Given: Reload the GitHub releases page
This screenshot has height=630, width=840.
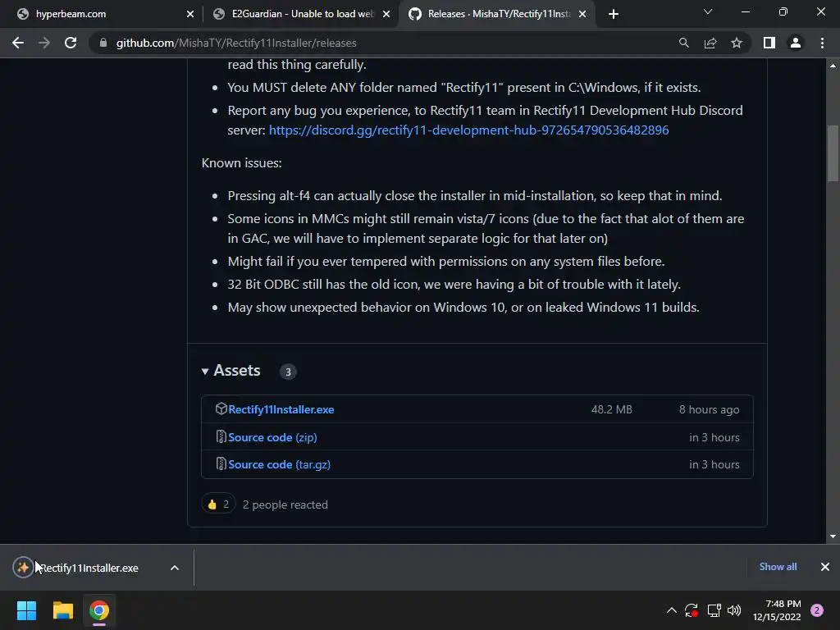Looking at the screenshot, I should [x=71, y=43].
